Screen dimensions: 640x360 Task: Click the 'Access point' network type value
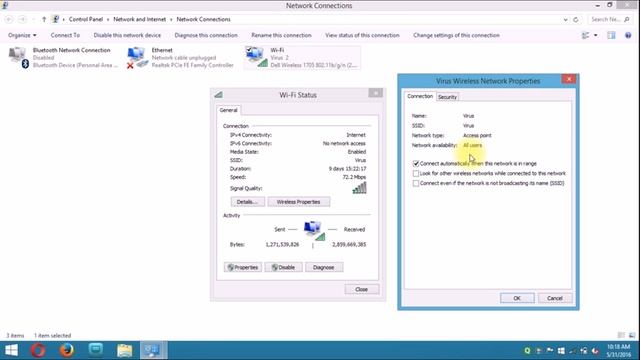coord(477,136)
